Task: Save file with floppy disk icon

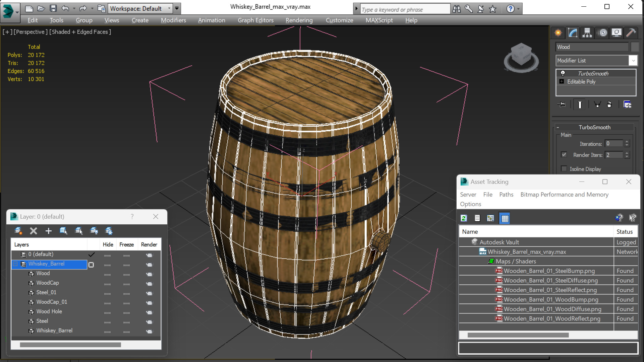Action: click(53, 8)
